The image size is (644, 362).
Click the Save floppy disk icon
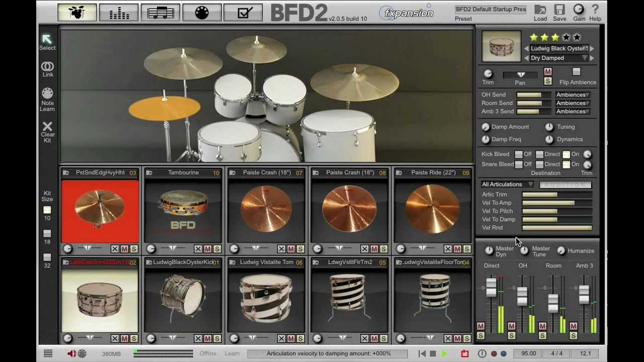coord(559,10)
